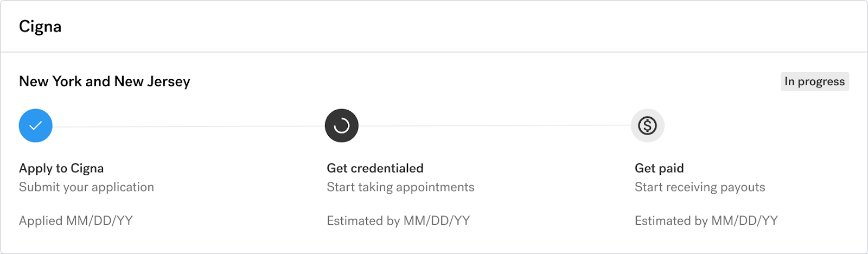This screenshot has height=254, width=868.
Task: Click the dollar sign Get paid icon
Action: pyautogui.click(x=648, y=126)
